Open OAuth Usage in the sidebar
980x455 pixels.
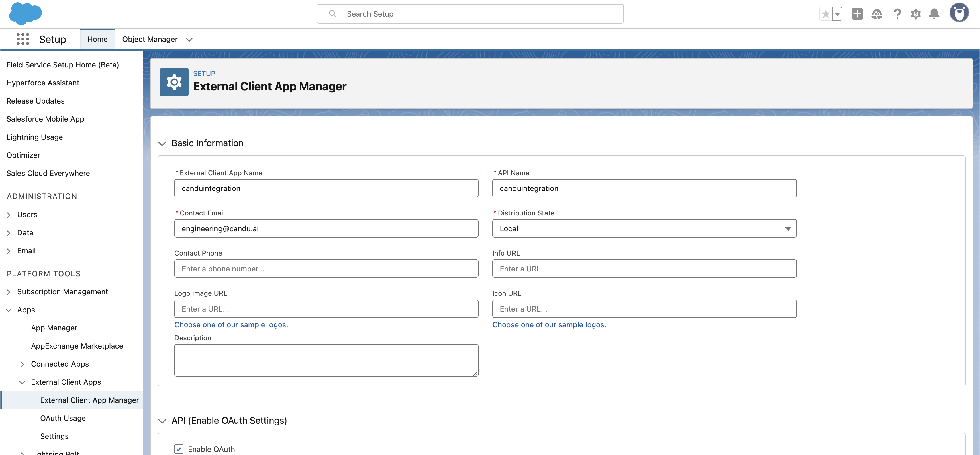point(63,418)
